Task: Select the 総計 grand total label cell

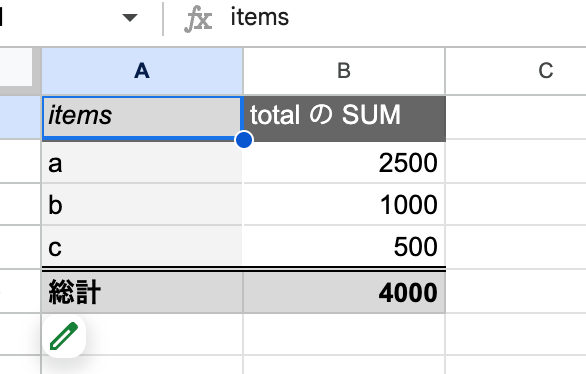Action: point(142,292)
